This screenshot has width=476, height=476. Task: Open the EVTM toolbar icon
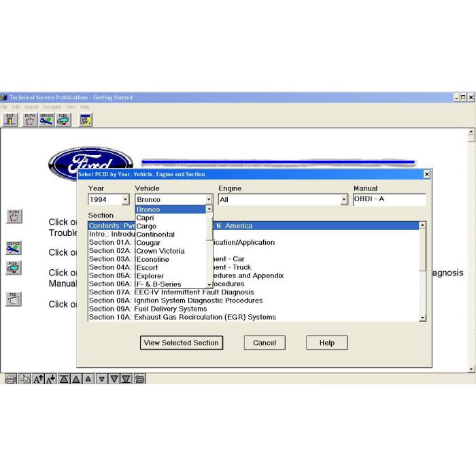30,120
